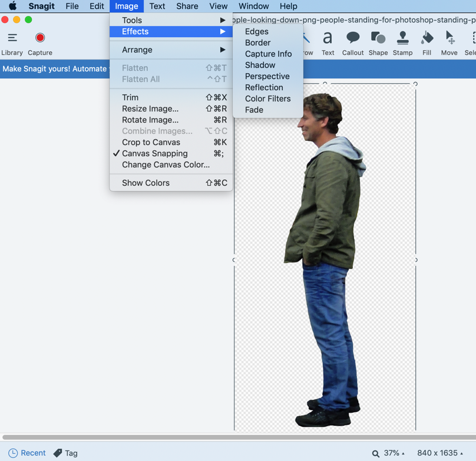
Task: Open the 840 x 1635 dimensions dropdown
Action: (439, 453)
